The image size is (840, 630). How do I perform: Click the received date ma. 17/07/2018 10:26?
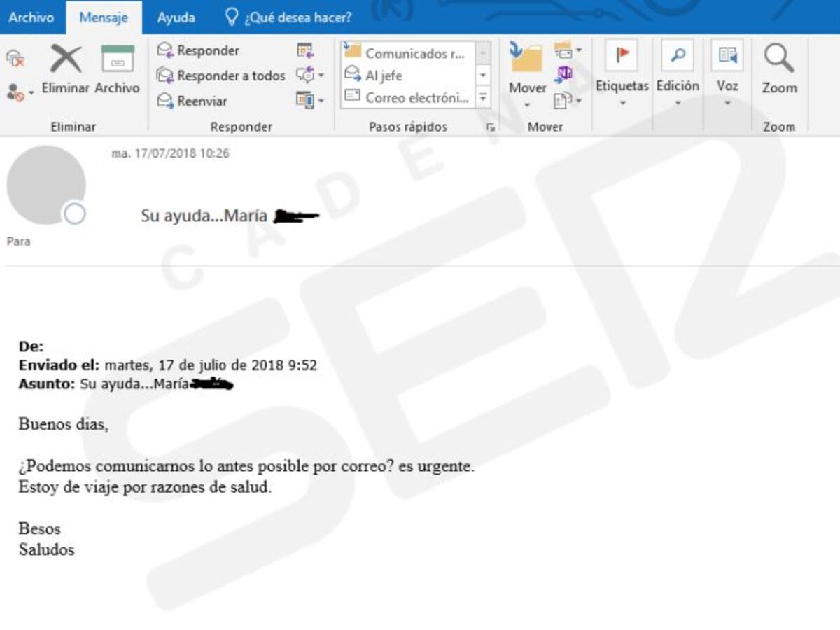170,153
